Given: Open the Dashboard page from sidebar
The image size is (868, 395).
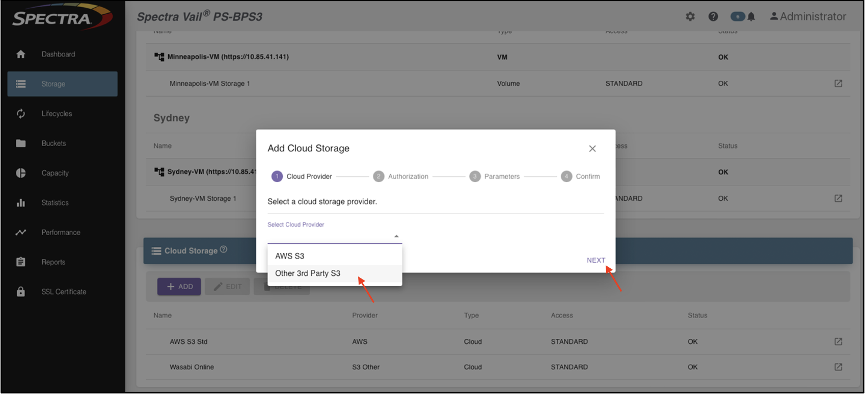Looking at the screenshot, I should 63,54.
